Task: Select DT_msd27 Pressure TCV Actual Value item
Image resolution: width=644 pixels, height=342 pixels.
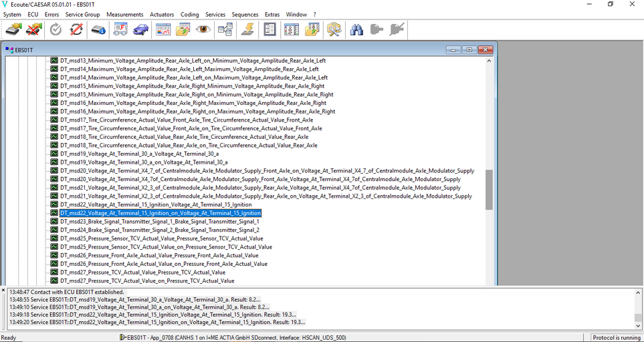Action: [x=142, y=272]
